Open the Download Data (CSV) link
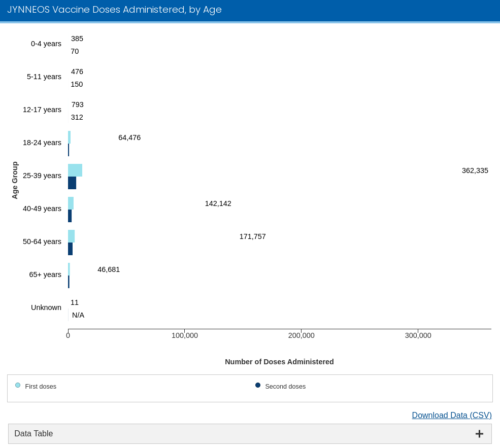The width and height of the screenshot is (500, 448). point(451,415)
